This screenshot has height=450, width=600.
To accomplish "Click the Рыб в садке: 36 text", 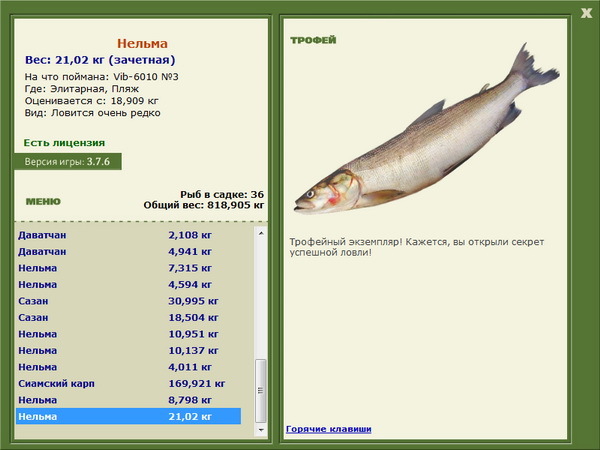I will coord(222,194).
